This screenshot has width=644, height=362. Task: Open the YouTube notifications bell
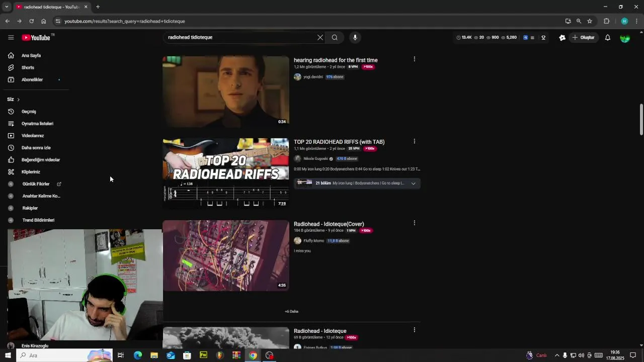608,38
